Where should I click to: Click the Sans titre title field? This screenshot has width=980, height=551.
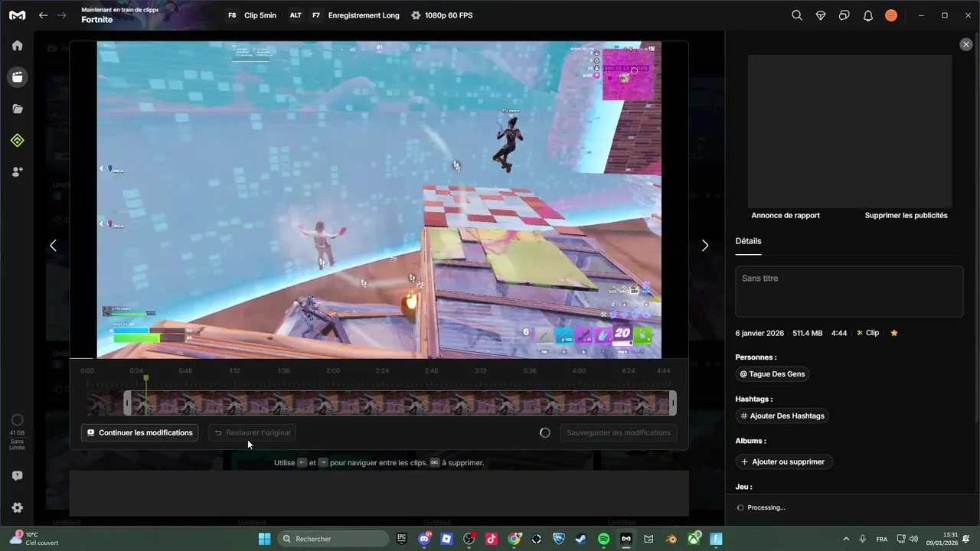click(849, 292)
